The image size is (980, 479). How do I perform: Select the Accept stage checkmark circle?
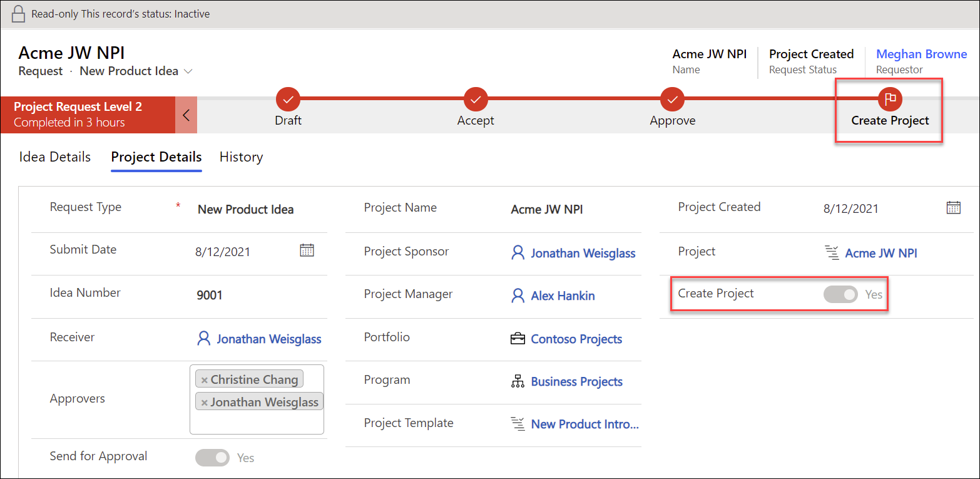pyautogui.click(x=476, y=99)
